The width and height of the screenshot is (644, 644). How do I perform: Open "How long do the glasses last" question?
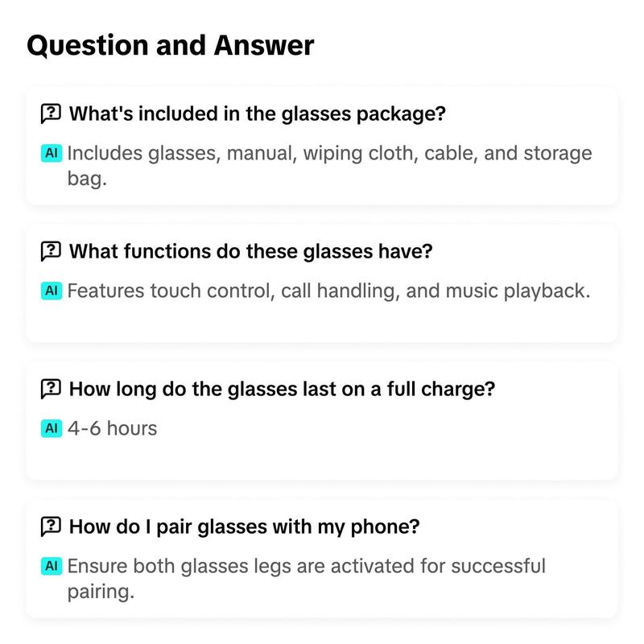coord(282,389)
